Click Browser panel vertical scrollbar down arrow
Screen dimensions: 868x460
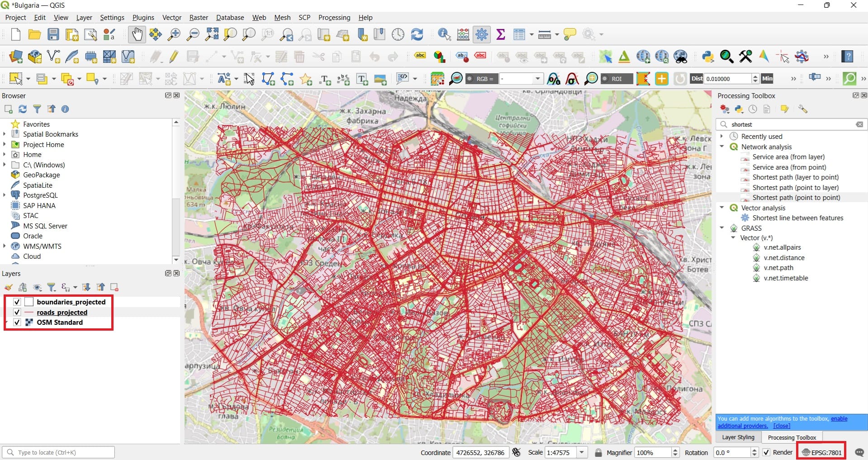(x=176, y=260)
